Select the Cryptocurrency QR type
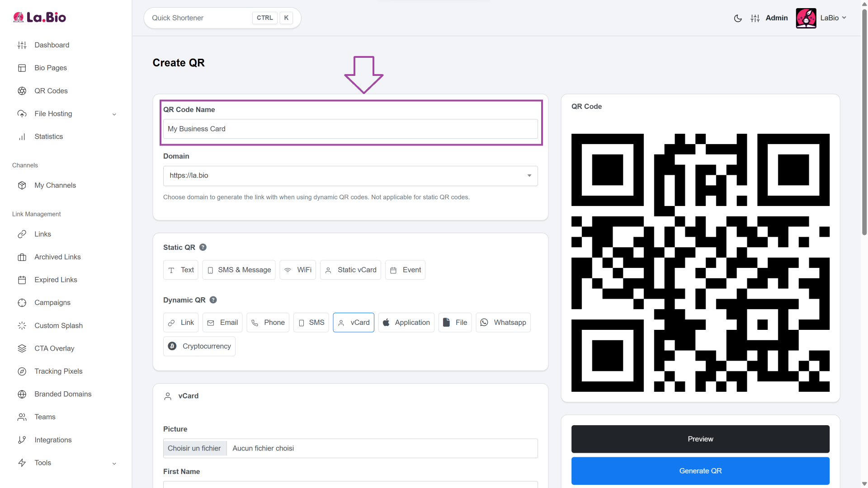This screenshot has width=868, height=488. pos(199,346)
